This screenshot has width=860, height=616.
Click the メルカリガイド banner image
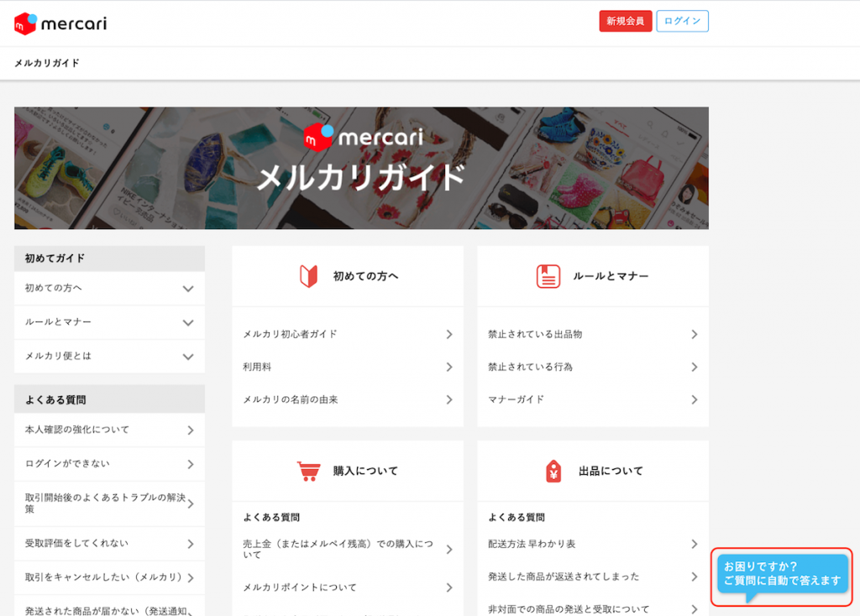tap(361, 168)
